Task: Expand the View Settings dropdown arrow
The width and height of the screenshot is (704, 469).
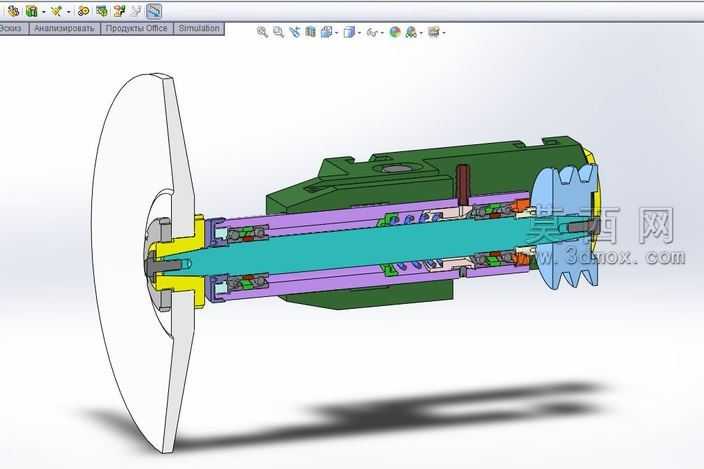Action: 444,33
